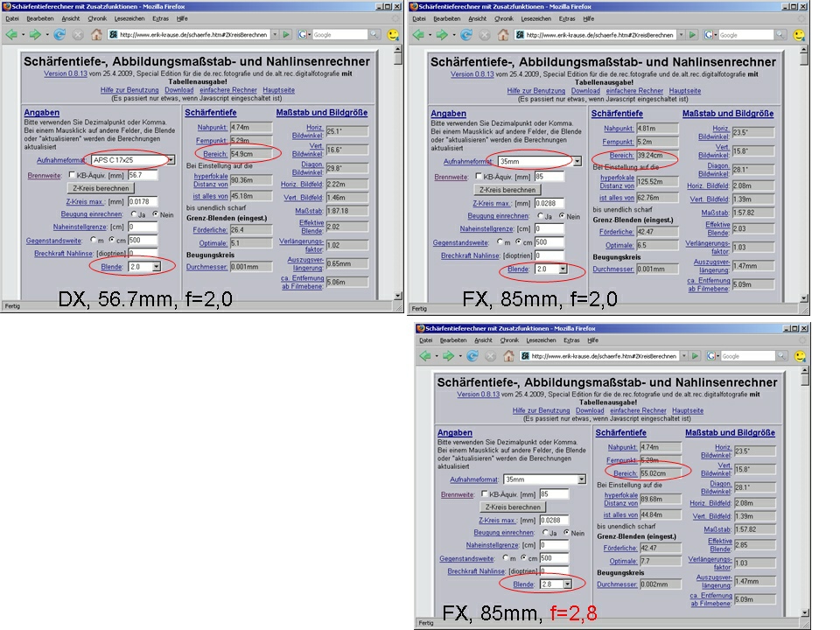The width and height of the screenshot is (840, 630).
Task: Reload the page in FX f=2,0 window
Action: [466, 35]
